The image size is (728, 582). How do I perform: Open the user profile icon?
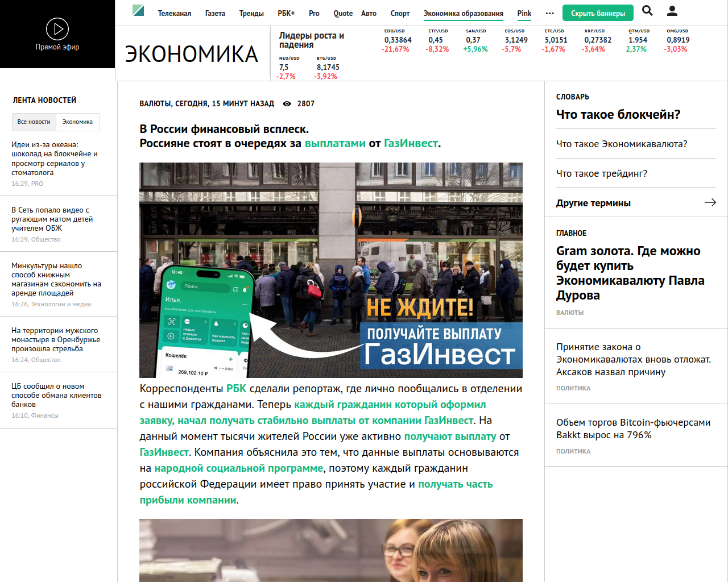point(672,10)
